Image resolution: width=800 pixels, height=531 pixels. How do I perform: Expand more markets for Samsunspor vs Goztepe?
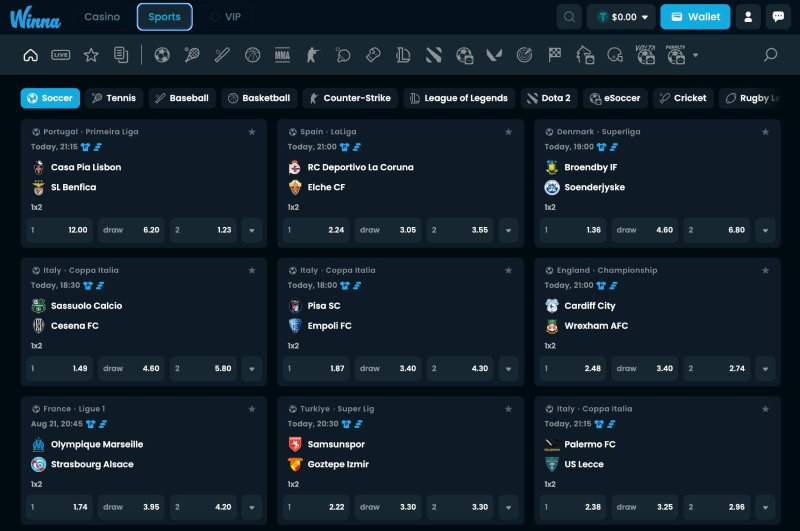tap(508, 507)
